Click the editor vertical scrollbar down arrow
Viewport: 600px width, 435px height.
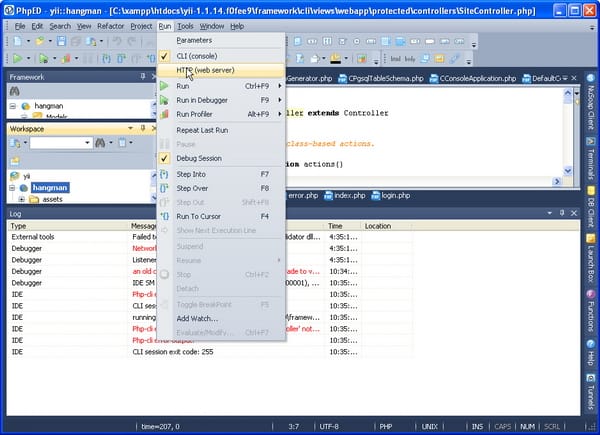(x=568, y=171)
